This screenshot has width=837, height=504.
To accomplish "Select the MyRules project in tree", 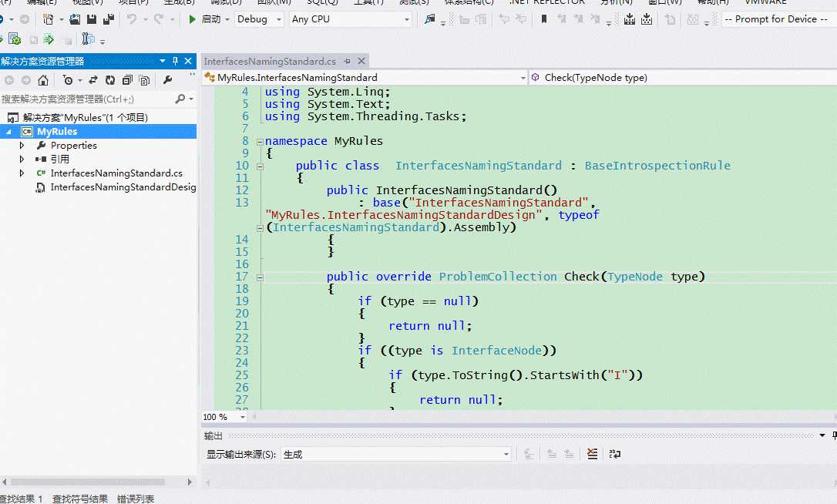I will (x=57, y=131).
